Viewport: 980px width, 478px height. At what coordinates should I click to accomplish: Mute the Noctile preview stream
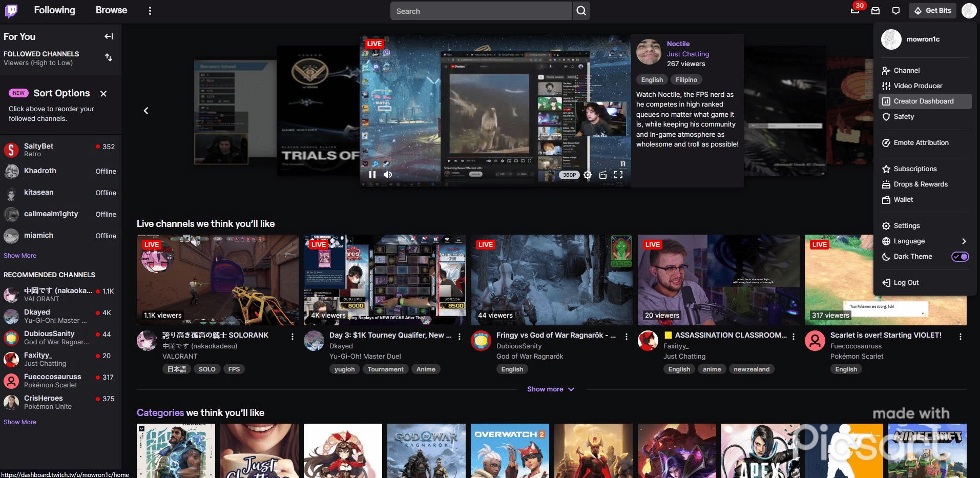tap(388, 175)
